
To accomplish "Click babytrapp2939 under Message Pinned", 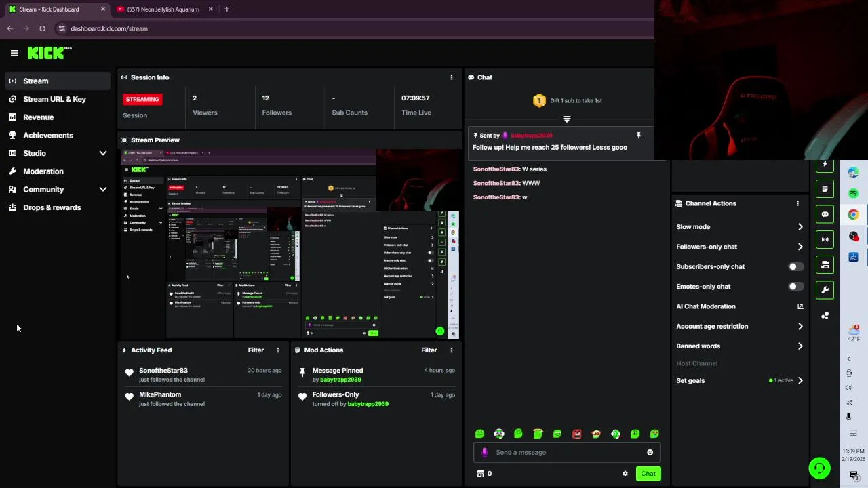I will [x=342, y=380].
